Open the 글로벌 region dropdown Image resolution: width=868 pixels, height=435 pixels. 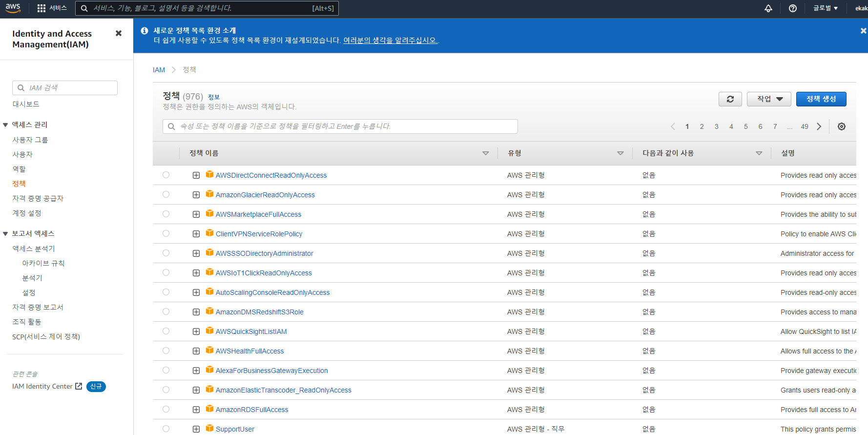click(826, 8)
